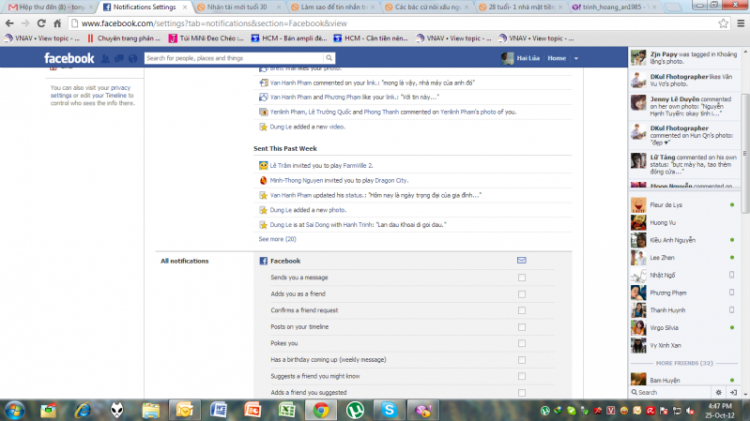Viewport: 750px width, 421px height.
Task: Expand 'MORE FRIENDS (32)' in chat
Action: [684, 363]
